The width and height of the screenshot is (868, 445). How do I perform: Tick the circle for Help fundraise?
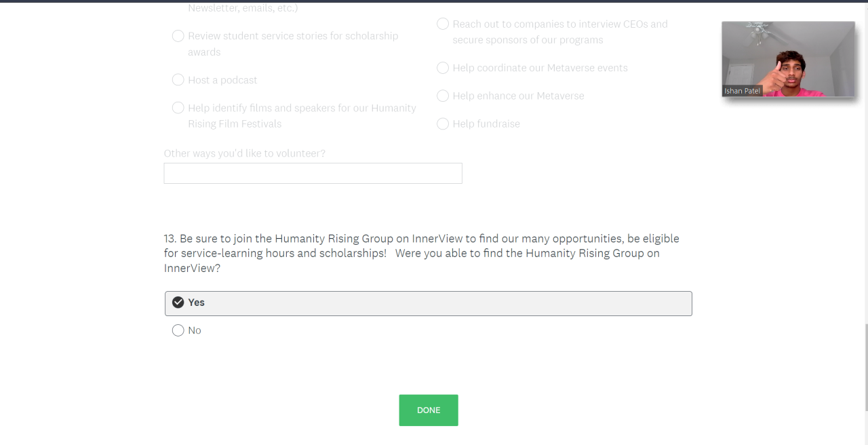coord(443,123)
